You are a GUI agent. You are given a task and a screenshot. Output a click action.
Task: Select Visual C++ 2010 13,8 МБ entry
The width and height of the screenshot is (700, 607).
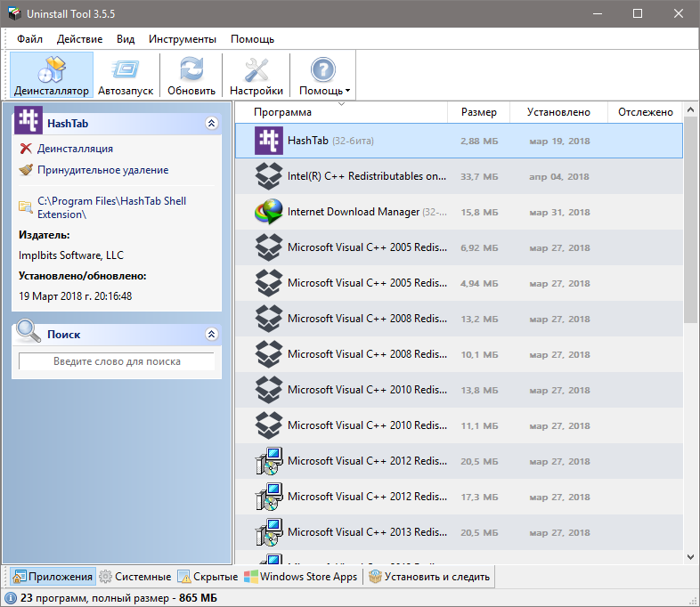(459, 390)
